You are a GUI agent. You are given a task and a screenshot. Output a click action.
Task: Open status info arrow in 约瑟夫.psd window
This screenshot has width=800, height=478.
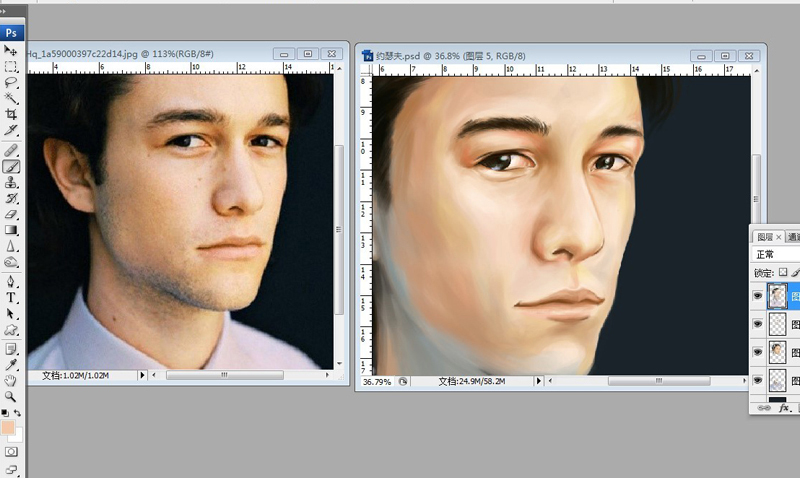click(x=538, y=381)
